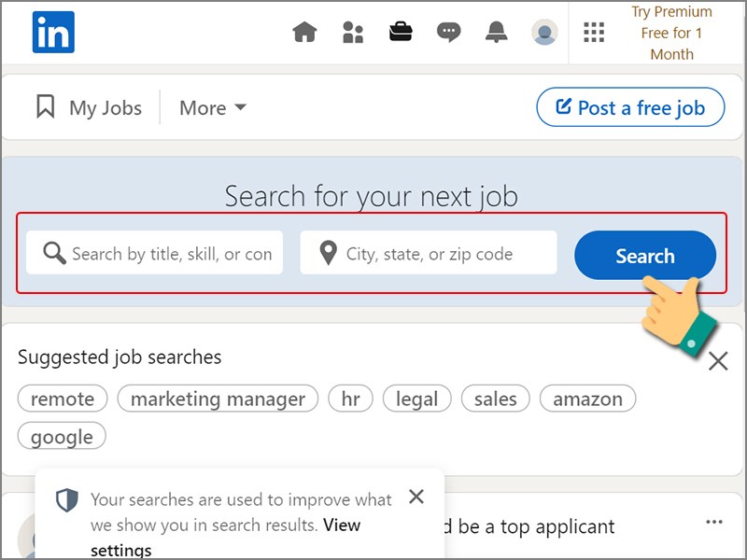Open the Work apps grid icon

tap(594, 33)
